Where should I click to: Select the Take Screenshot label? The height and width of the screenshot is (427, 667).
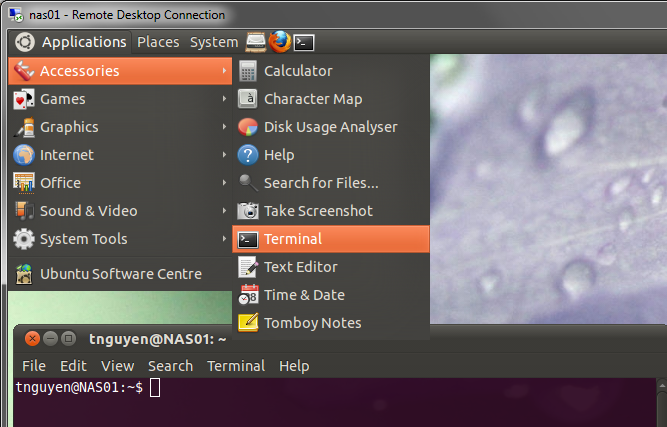(318, 211)
